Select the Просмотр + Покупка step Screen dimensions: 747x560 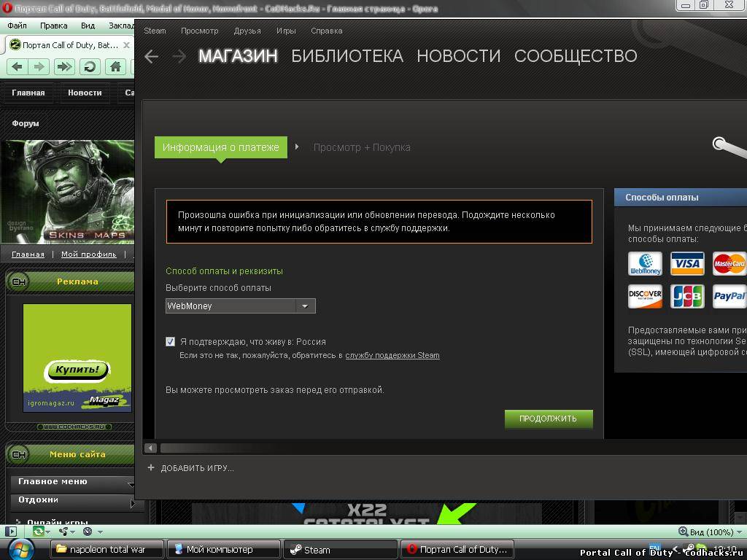click(362, 147)
